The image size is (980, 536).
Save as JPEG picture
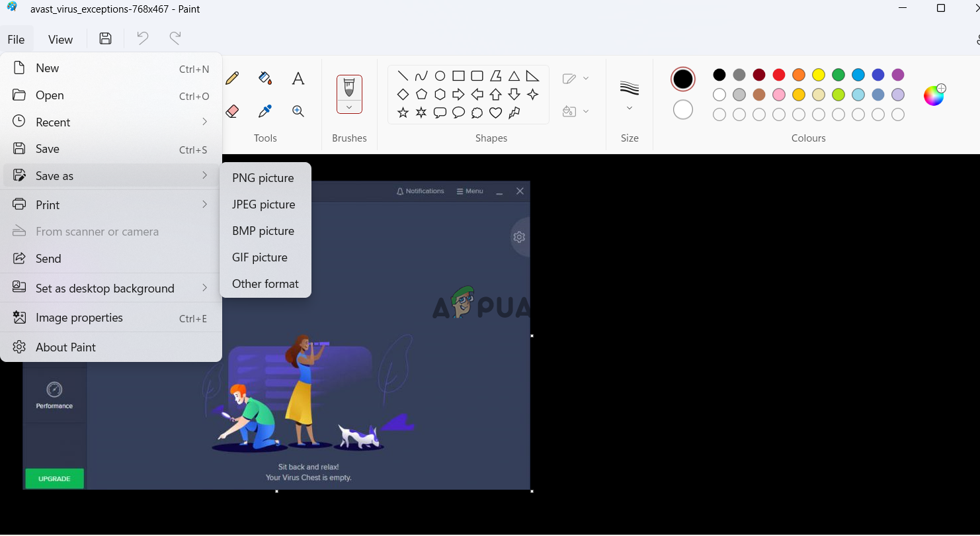265,204
